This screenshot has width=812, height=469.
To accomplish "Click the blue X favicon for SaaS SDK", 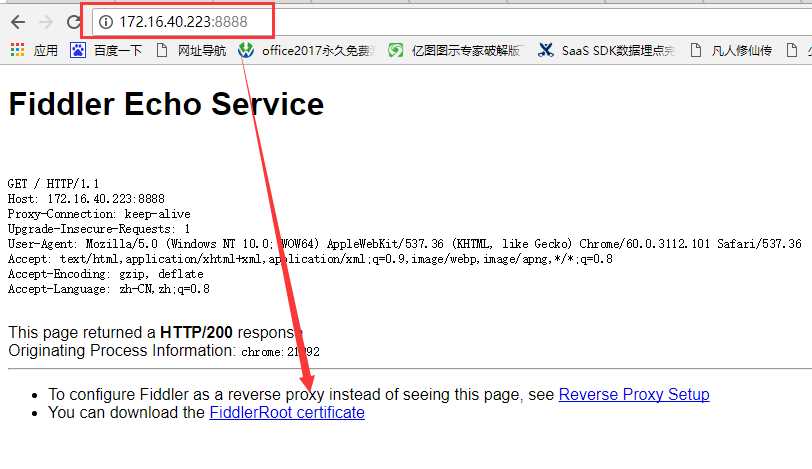I will point(546,50).
